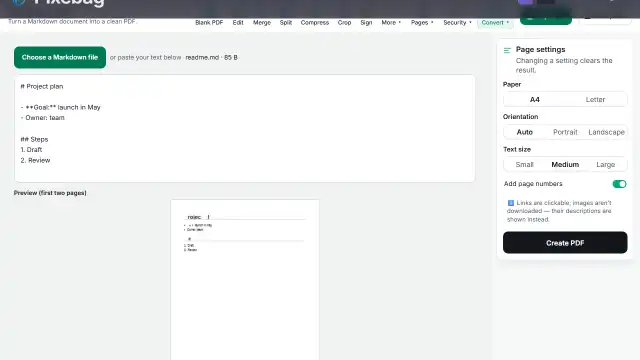
Task: Choose Large text size
Action: tap(605, 164)
